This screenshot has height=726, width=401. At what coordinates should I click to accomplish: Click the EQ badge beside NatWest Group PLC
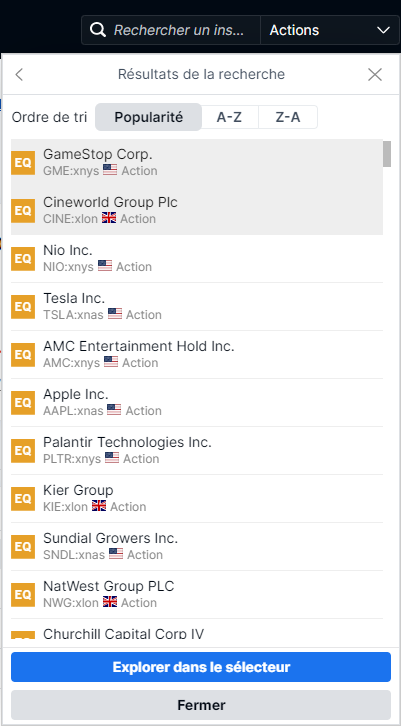(23, 595)
